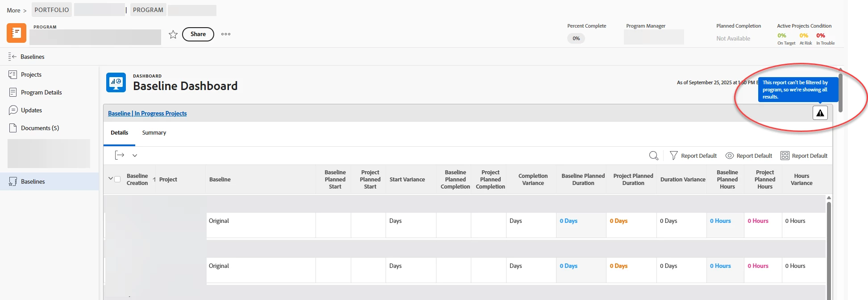Open Projects in the left navigation

(x=31, y=74)
